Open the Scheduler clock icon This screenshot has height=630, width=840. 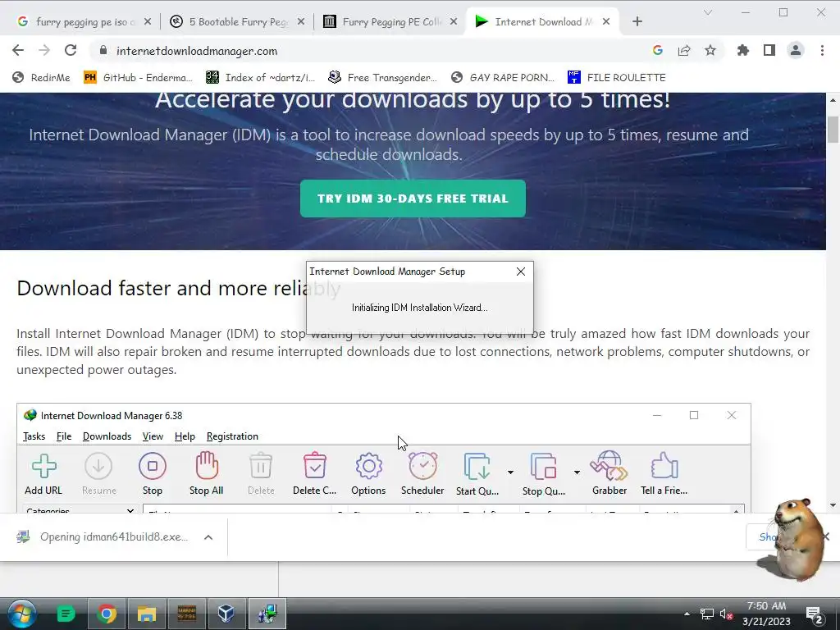(422, 466)
